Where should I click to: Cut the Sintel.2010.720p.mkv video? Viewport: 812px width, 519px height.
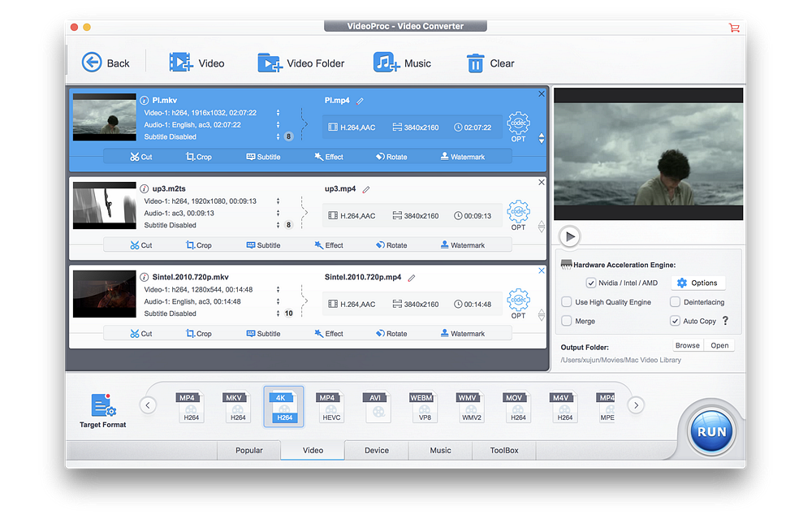click(141, 334)
